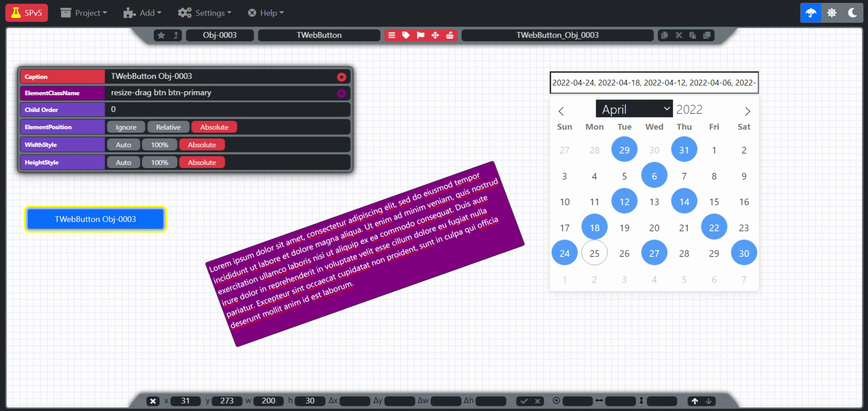
Task: Select Absolute for ElementPosition setting
Action: 214,127
